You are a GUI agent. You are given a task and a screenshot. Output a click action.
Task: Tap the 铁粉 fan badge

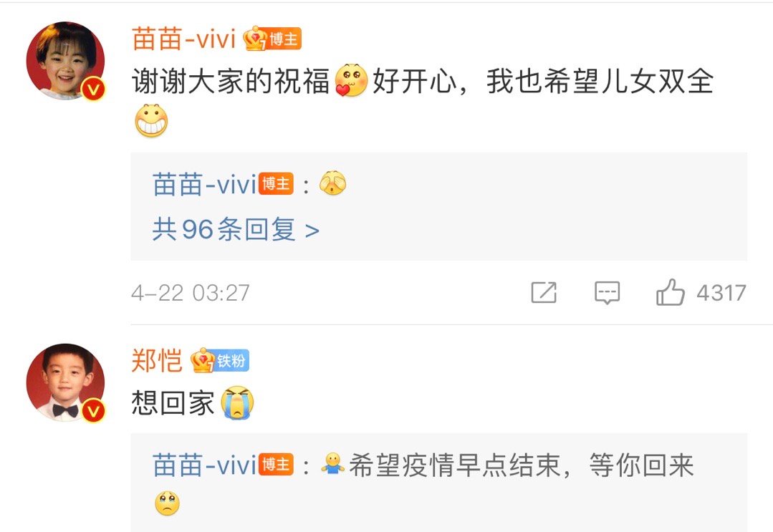coord(231,361)
